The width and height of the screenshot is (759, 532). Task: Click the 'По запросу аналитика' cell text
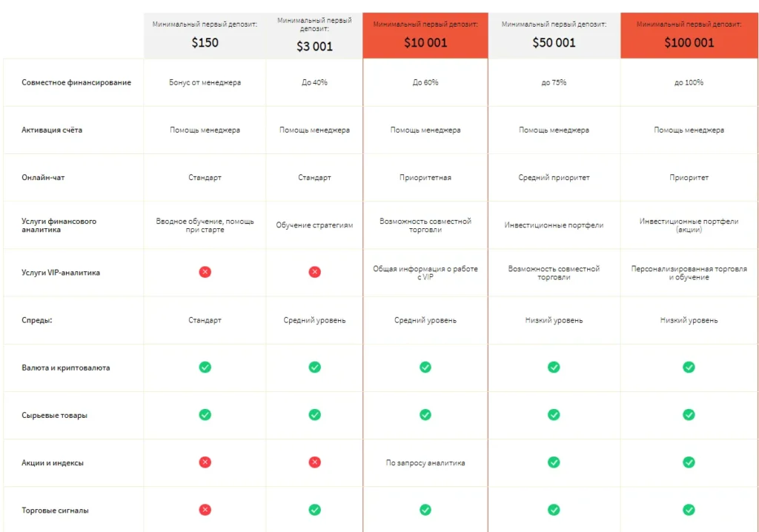pyautogui.click(x=425, y=463)
